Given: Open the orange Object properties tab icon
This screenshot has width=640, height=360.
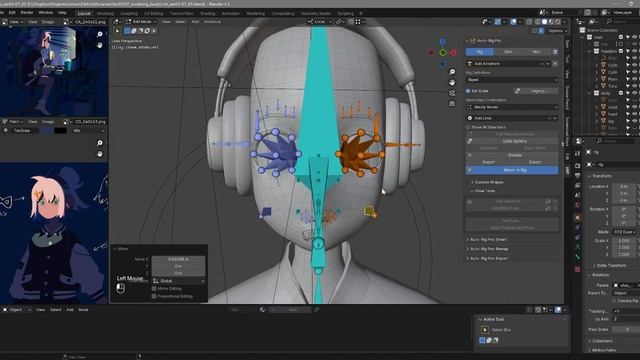Looking at the screenshot, I should coord(578,217).
